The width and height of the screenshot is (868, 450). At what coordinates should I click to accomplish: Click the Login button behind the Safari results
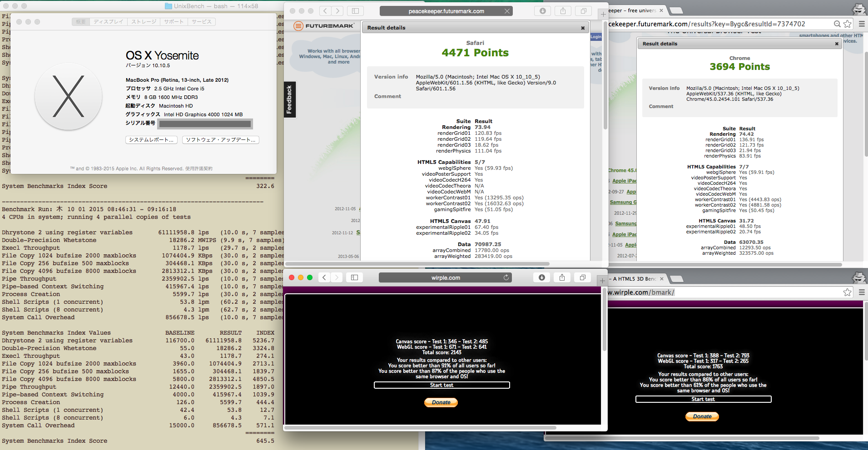[596, 37]
